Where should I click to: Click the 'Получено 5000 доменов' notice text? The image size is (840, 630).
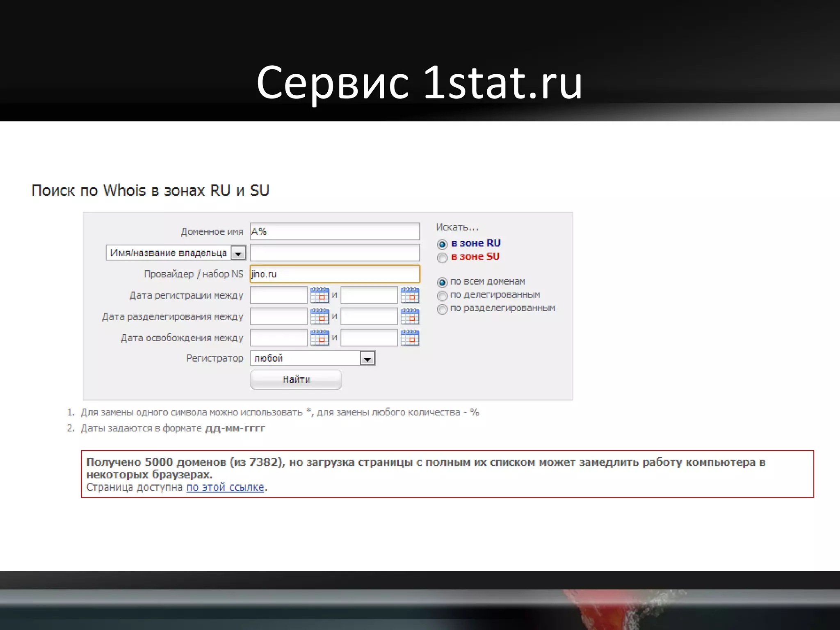(x=426, y=468)
